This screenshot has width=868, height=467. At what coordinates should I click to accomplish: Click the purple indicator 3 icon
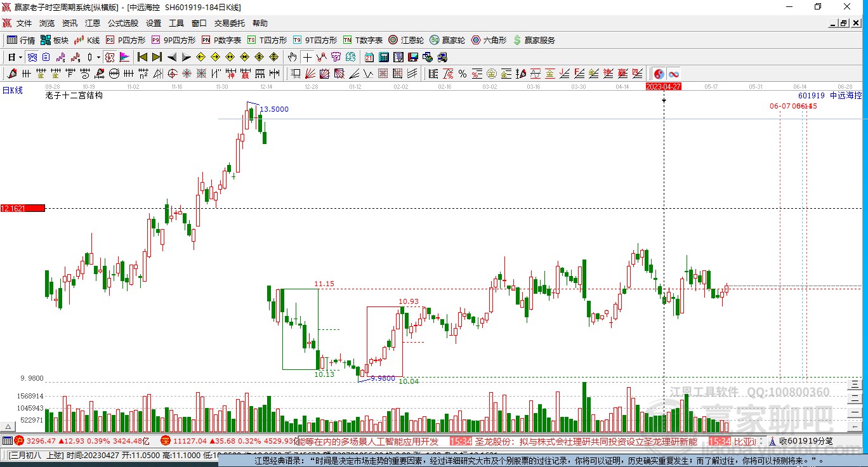tap(61, 57)
